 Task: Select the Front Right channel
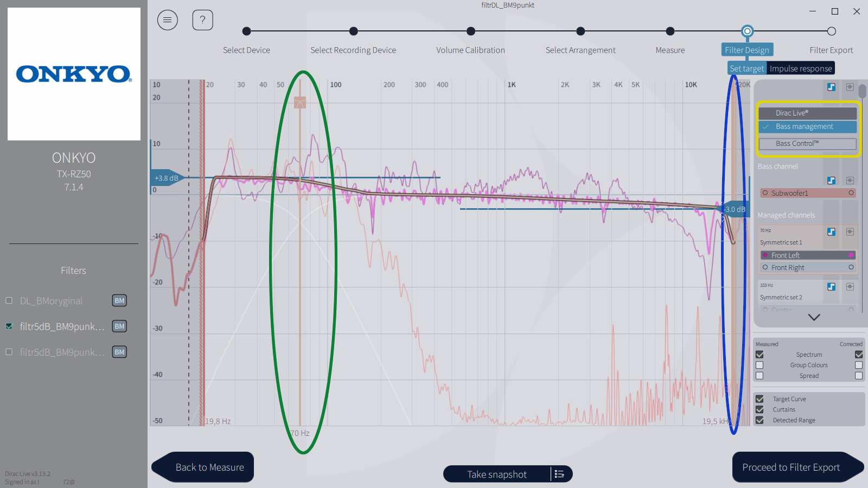808,267
